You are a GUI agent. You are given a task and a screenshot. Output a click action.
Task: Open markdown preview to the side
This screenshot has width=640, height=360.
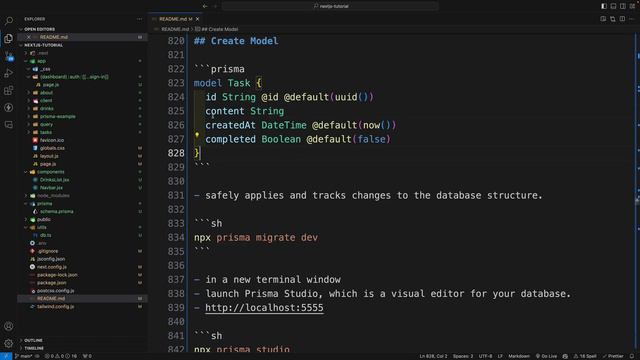click(x=603, y=19)
